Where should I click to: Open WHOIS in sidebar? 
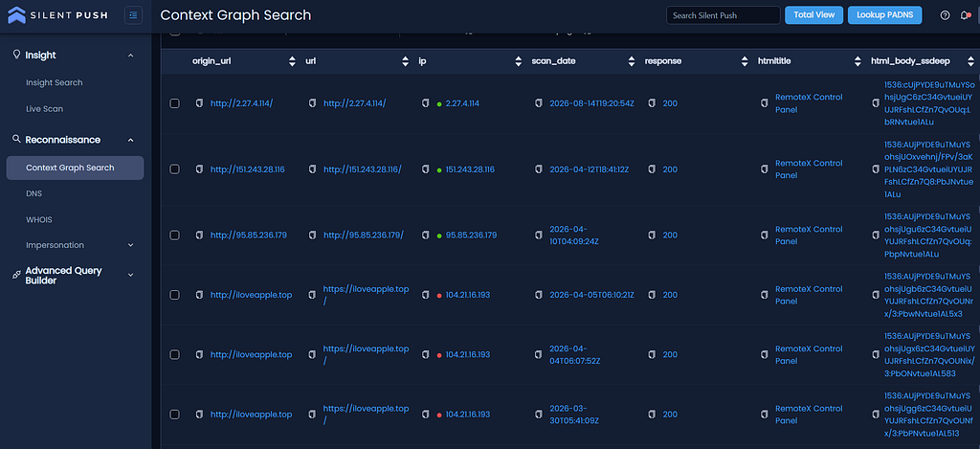point(38,220)
